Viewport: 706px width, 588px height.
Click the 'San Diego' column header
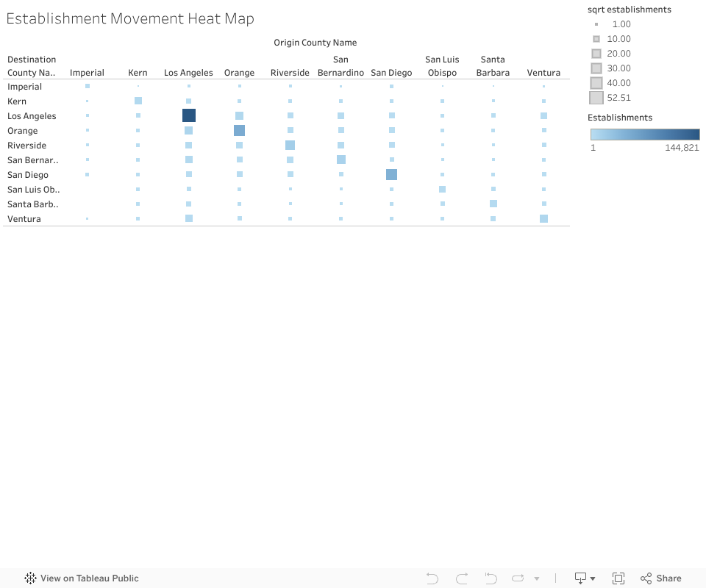coord(391,73)
